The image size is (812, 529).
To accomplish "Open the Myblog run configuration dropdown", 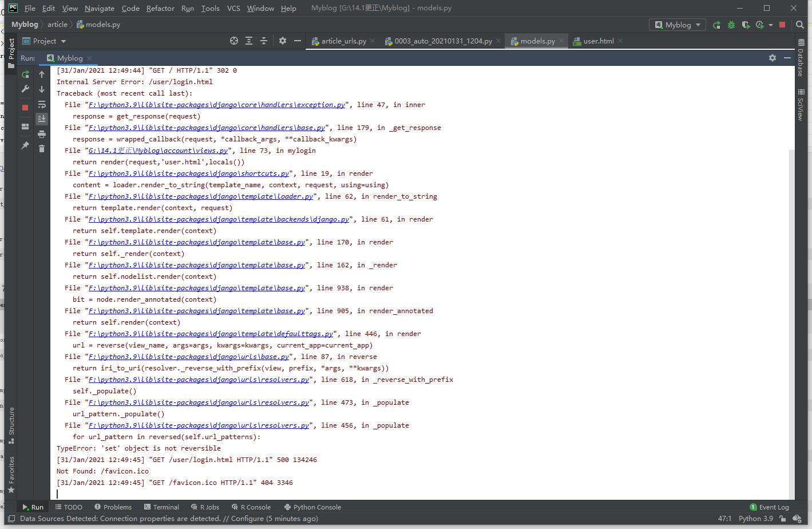I will [x=678, y=25].
